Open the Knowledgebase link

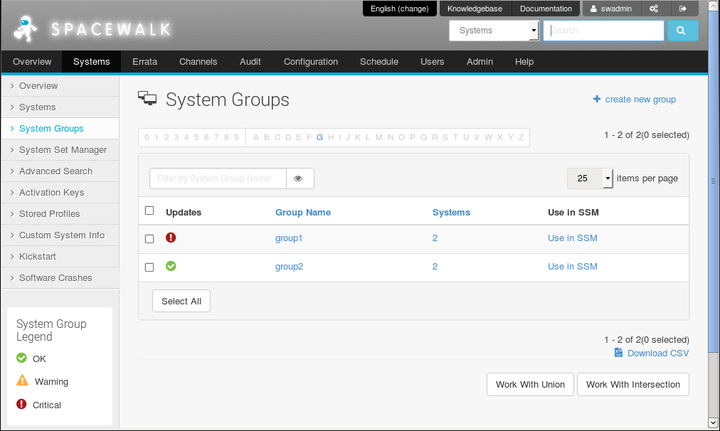475,9
